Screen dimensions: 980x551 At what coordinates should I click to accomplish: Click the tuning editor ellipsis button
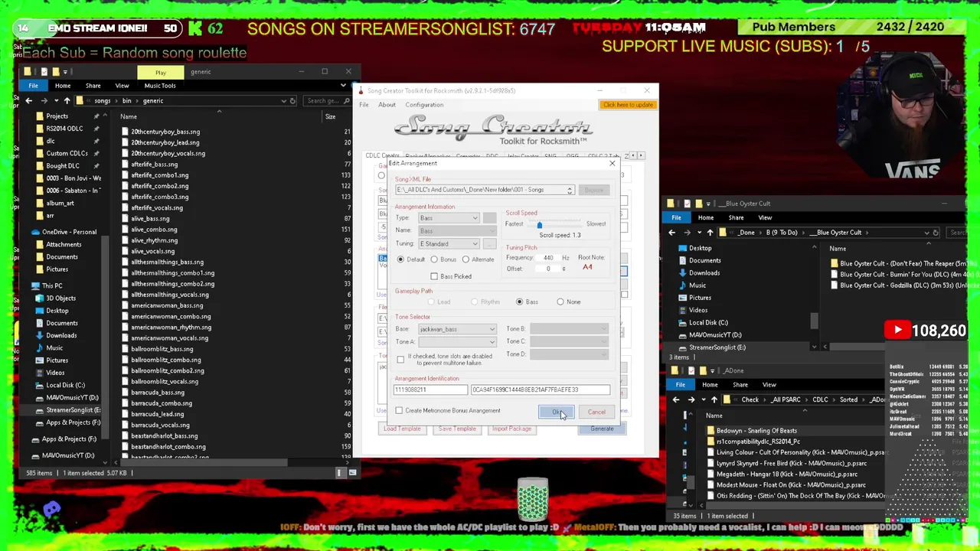489,244
